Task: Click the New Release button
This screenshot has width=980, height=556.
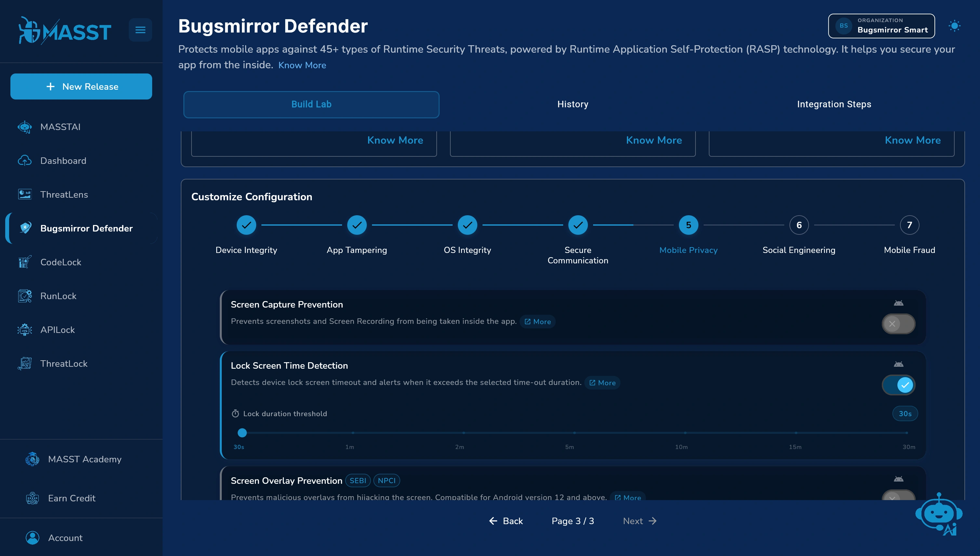Action: coord(81,87)
